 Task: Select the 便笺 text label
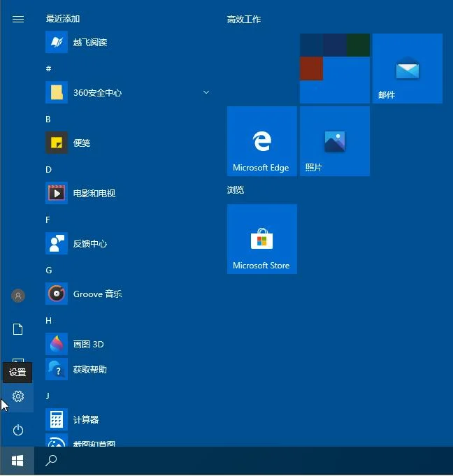[82, 143]
